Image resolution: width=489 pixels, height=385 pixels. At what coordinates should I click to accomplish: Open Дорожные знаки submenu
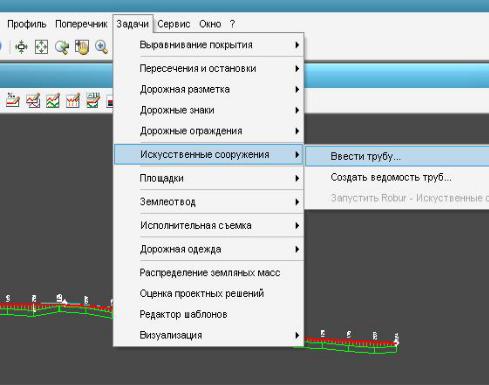tap(208, 110)
